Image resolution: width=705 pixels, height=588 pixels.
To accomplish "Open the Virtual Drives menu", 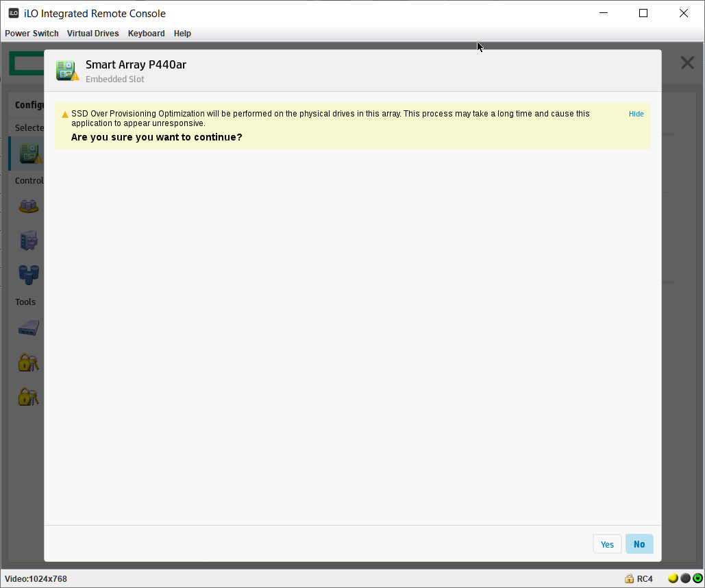I will [x=92, y=34].
